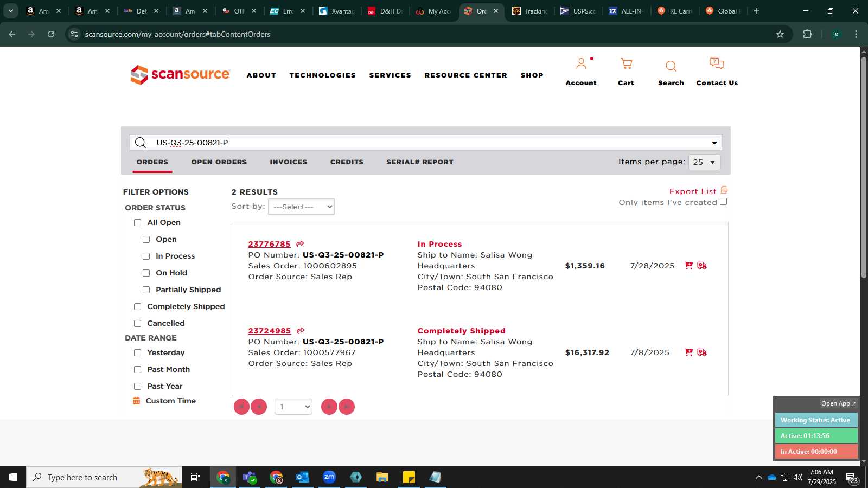Image resolution: width=868 pixels, height=488 pixels.
Task: Click the ScanSource logo
Action: click(180, 75)
